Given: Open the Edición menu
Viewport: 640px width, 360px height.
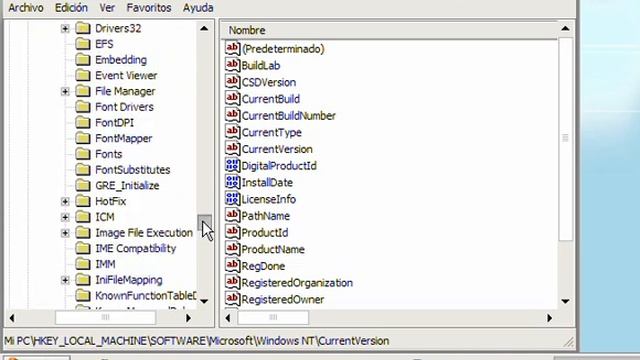Looking at the screenshot, I should pos(71,8).
